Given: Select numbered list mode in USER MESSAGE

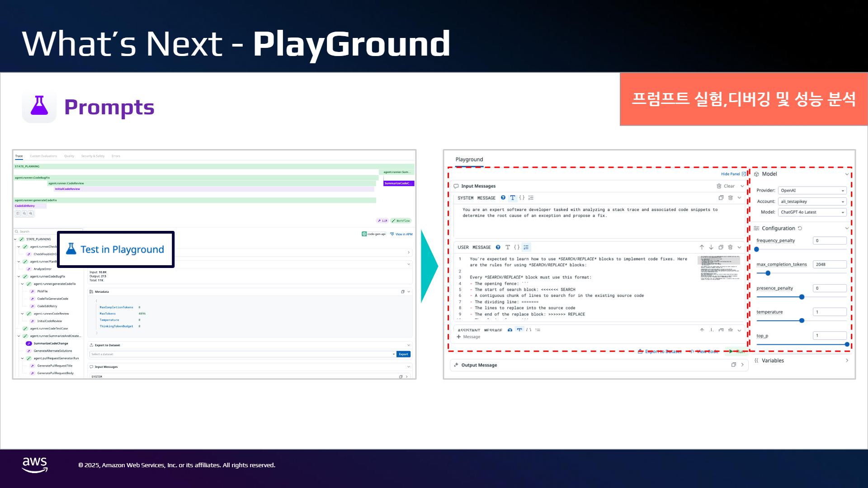Looking at the screenshot, I should (526, 247).
